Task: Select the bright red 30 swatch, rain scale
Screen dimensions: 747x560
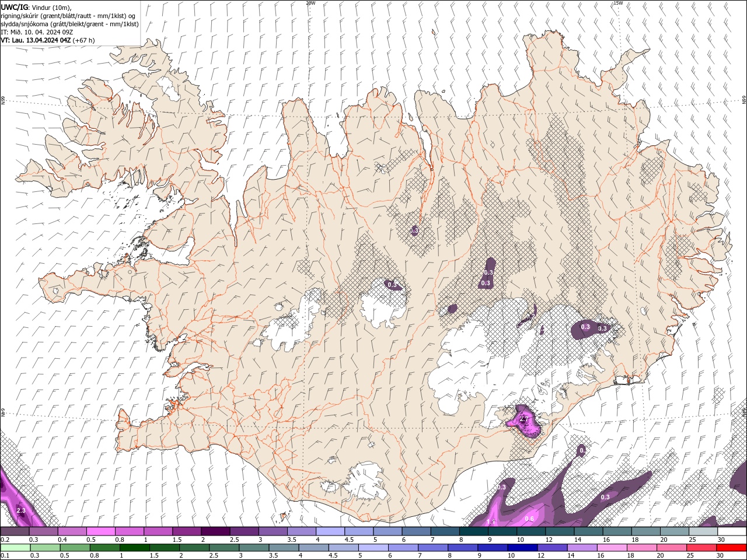Action: (732, 548)
